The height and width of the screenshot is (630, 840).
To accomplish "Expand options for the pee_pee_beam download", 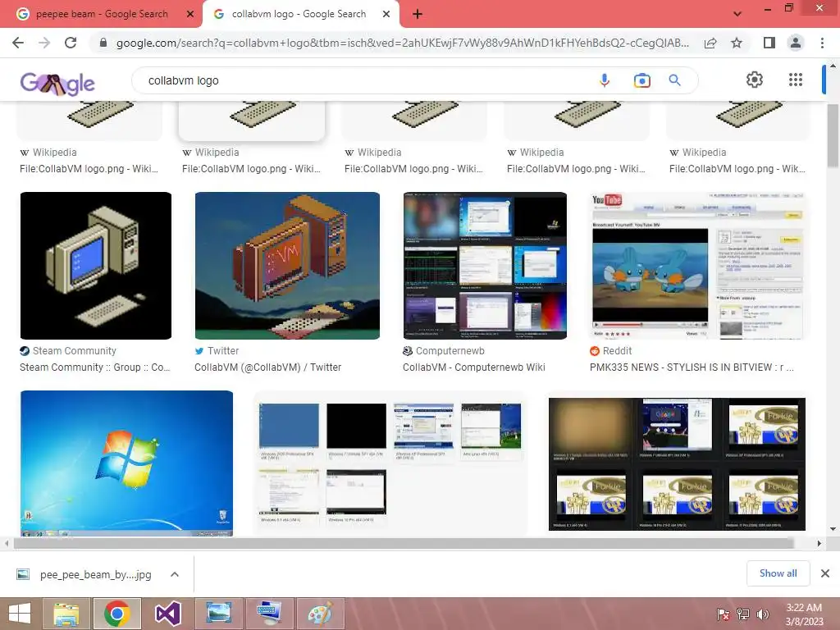I will pyautogui.click(x=175, y=574).
